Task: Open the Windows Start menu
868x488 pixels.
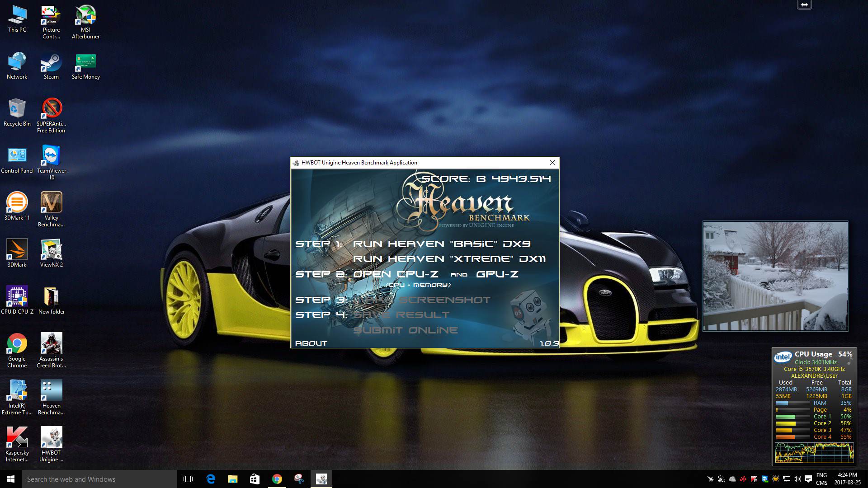Action: point(11,479)
